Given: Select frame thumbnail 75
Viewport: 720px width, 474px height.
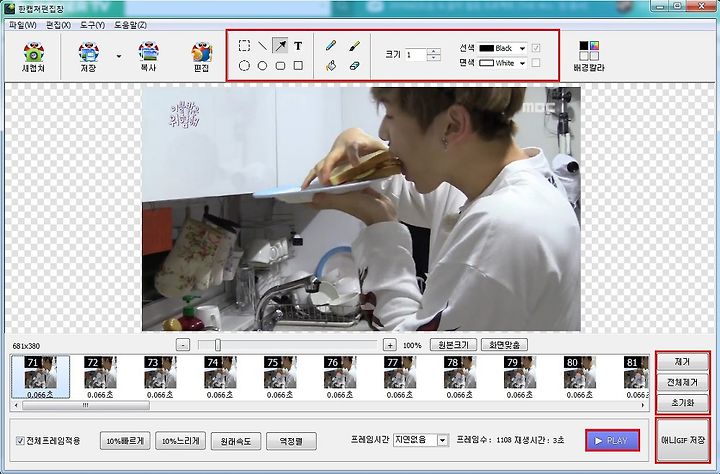Looking at the screenshot, I should tap(280, 377).
